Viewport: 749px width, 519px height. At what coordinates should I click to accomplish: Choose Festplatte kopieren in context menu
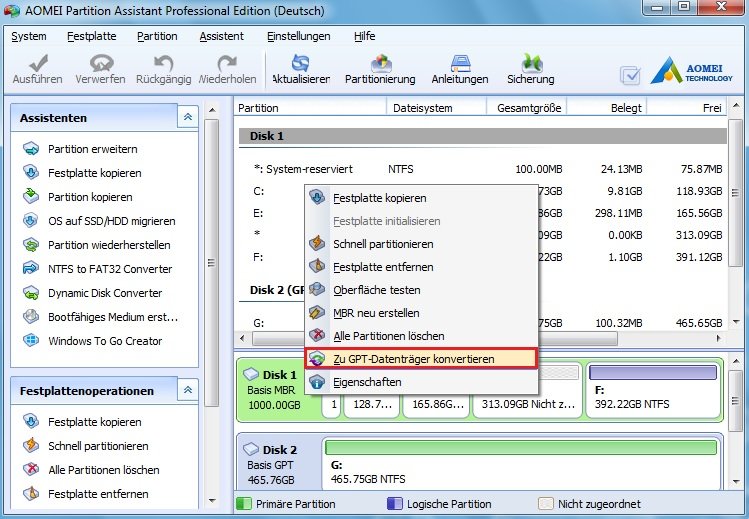(x=421, y=198)
